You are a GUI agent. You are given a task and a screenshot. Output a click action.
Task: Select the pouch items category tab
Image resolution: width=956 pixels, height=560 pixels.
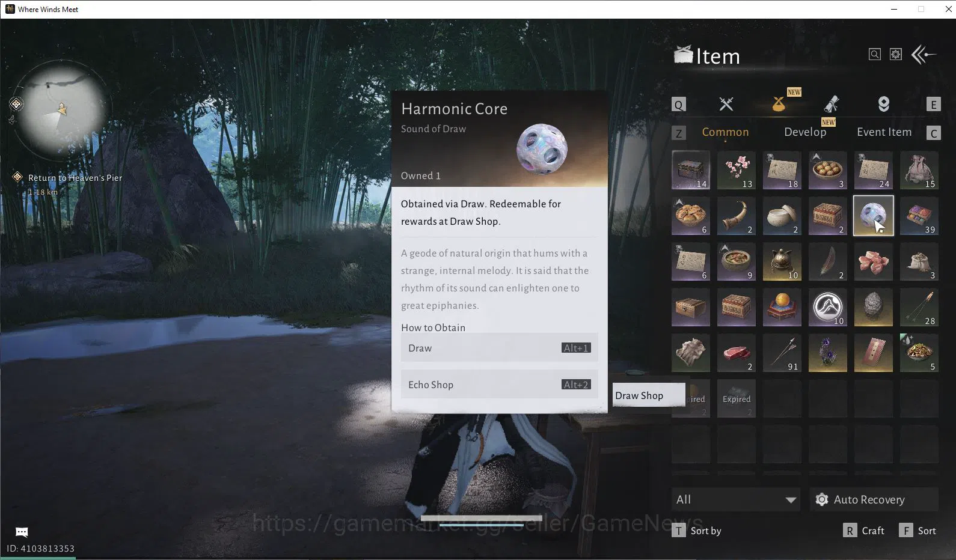[779, 104]
